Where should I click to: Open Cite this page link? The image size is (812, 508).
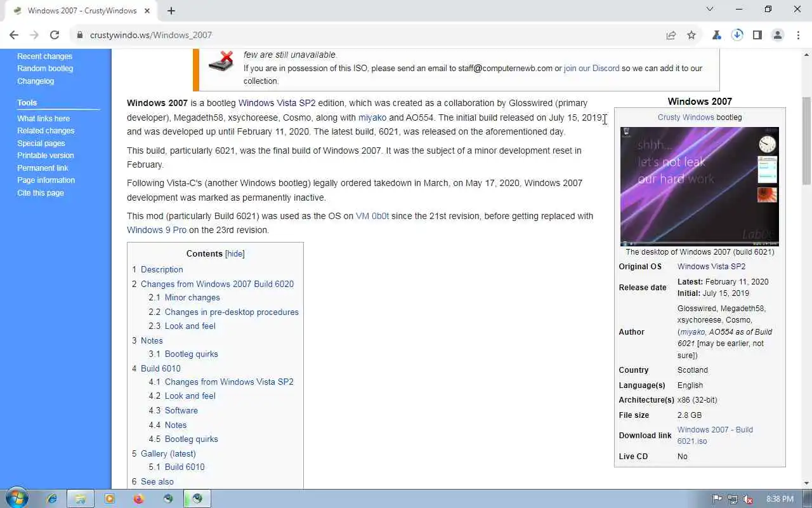click(x=41, y=193)
